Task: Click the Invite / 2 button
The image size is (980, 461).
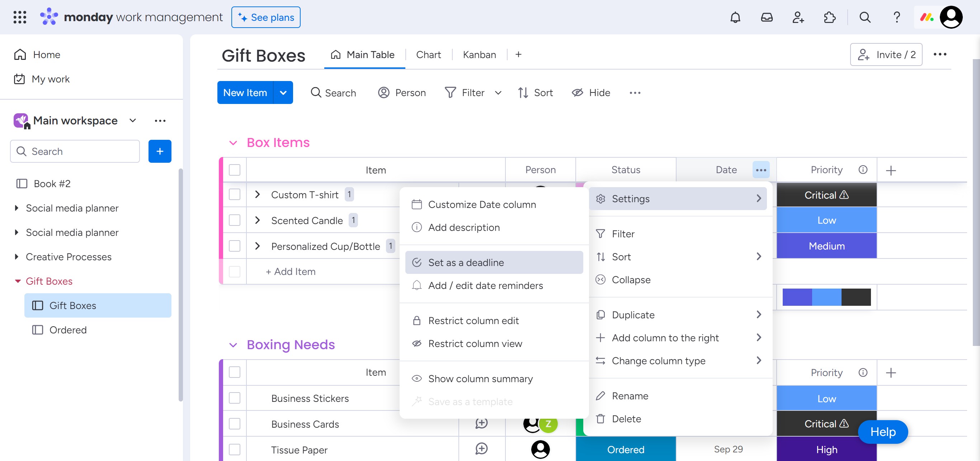Action: pos(886,55)
